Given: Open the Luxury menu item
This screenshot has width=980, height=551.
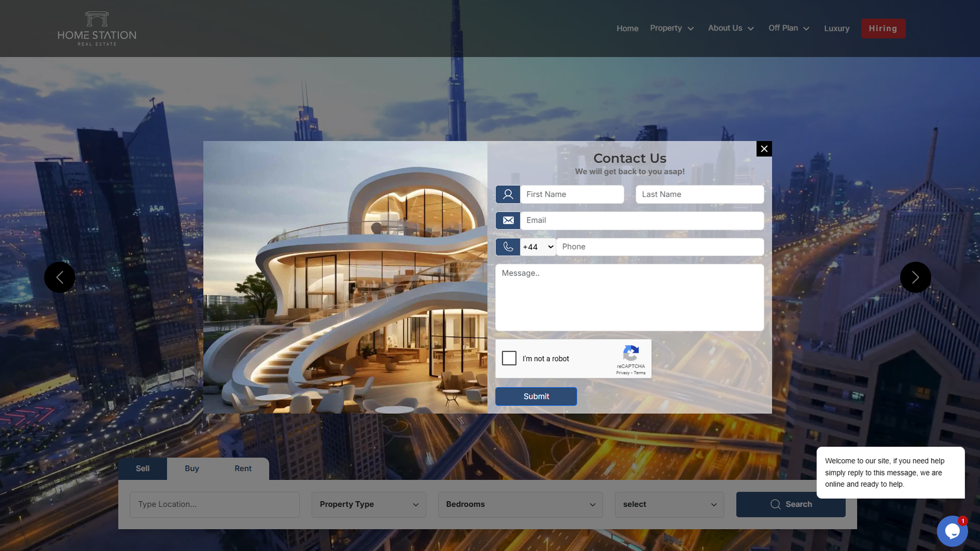Looking at the screenshot, I should pos(836,28).
